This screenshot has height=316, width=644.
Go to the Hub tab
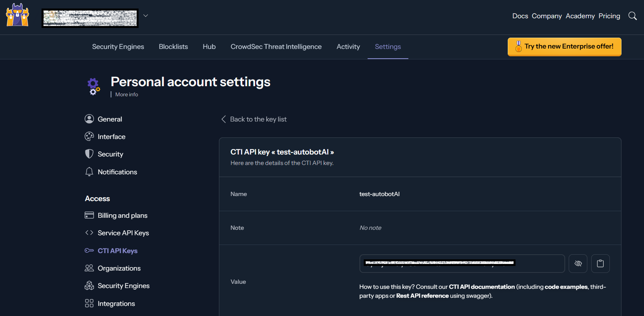pos(209,47)
